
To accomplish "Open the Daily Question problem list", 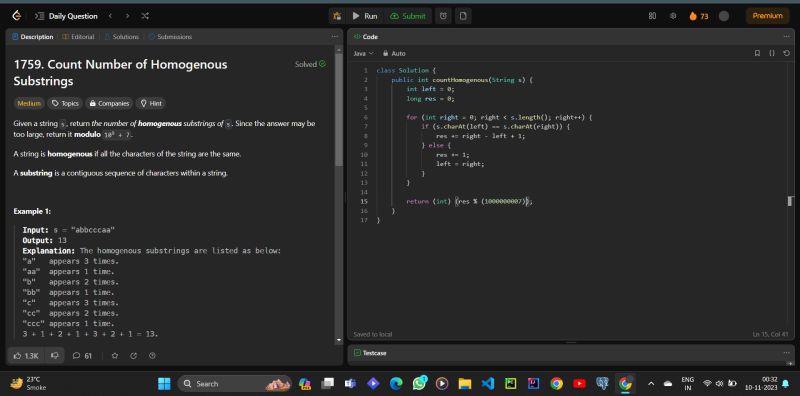I will click(x=67, y=16).
